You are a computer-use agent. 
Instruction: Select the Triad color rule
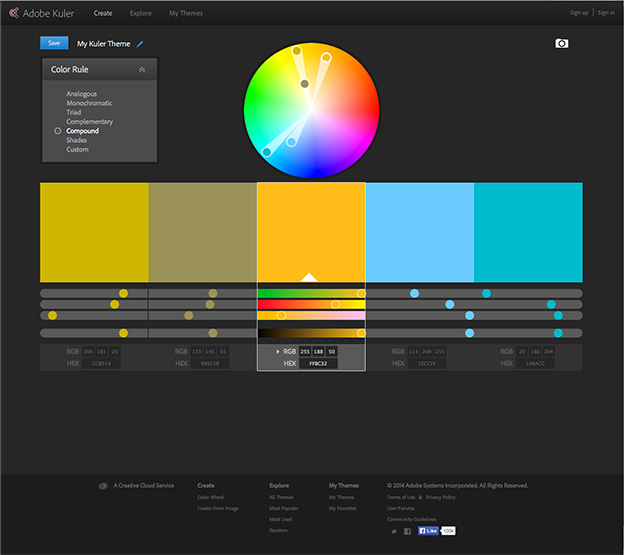pos(74,112)
